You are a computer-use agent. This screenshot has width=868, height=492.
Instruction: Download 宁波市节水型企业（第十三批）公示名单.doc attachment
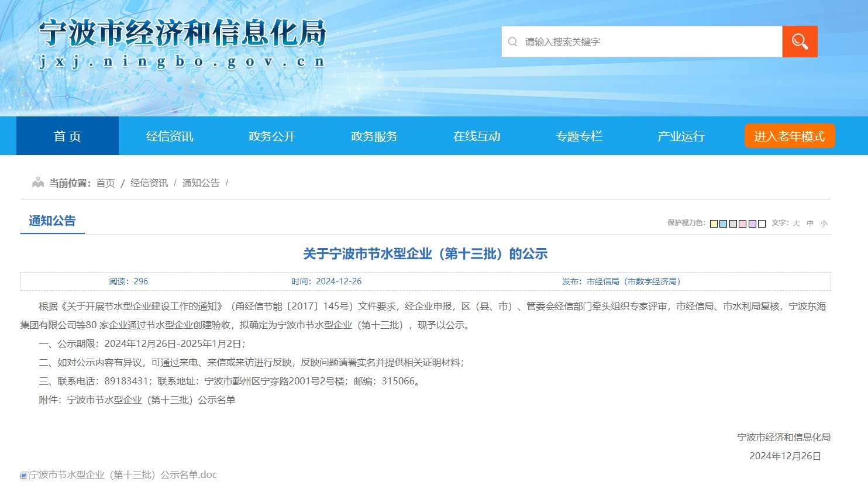pyautogui.click(x=123, y=475)
